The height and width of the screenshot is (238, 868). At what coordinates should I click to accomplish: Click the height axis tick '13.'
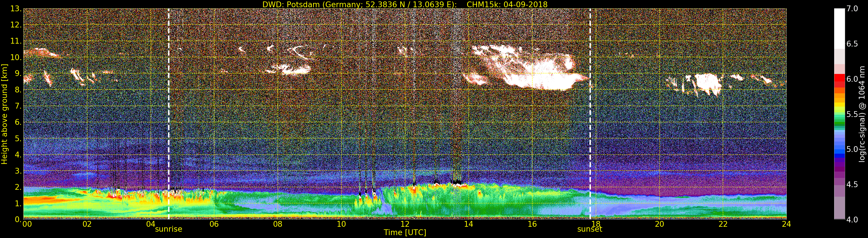pyautogui.click(x=16, y=9)
